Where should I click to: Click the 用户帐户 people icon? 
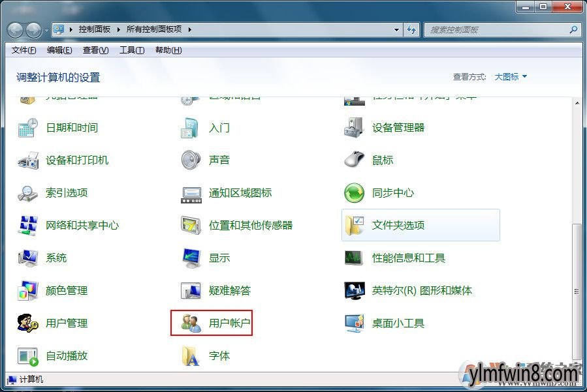click(191, 323)
